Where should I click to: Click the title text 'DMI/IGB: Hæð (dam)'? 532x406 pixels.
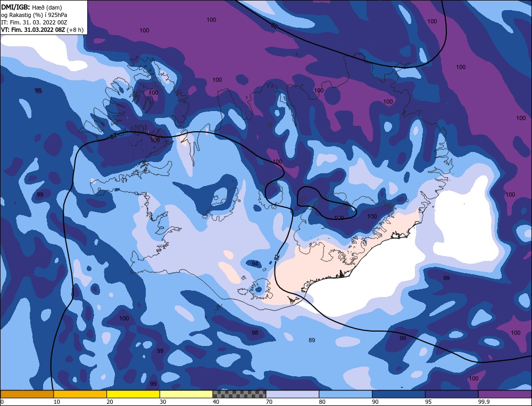pos(31,7)
